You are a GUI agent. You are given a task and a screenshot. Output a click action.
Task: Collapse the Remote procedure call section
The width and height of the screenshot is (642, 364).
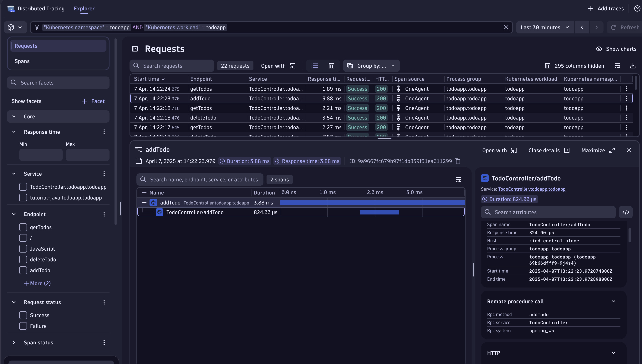tap(613, 302)
